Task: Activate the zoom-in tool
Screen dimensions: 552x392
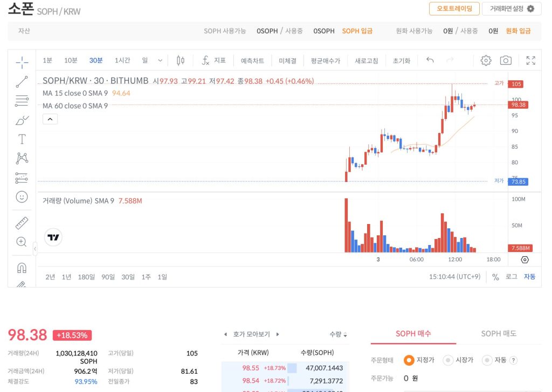Action: (22, 242)
